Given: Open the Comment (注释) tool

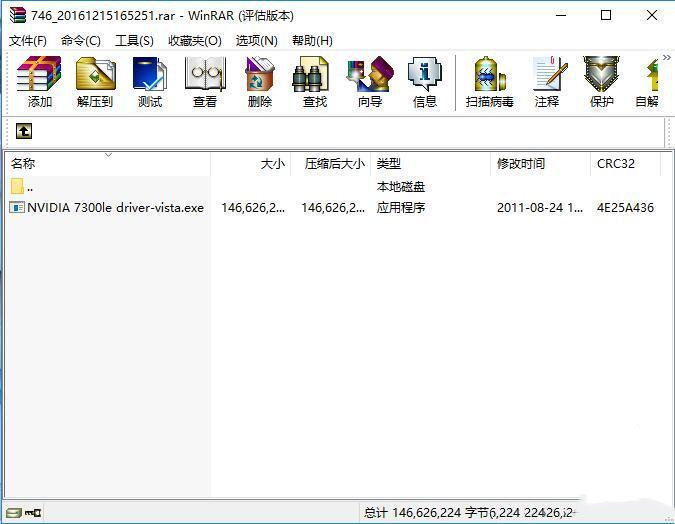Looking at the screenshot, I should [x=547, y=82].
